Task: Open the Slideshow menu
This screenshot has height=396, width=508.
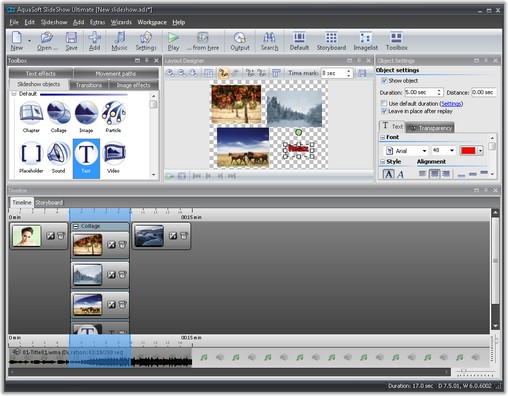Action: pos(54,22)
